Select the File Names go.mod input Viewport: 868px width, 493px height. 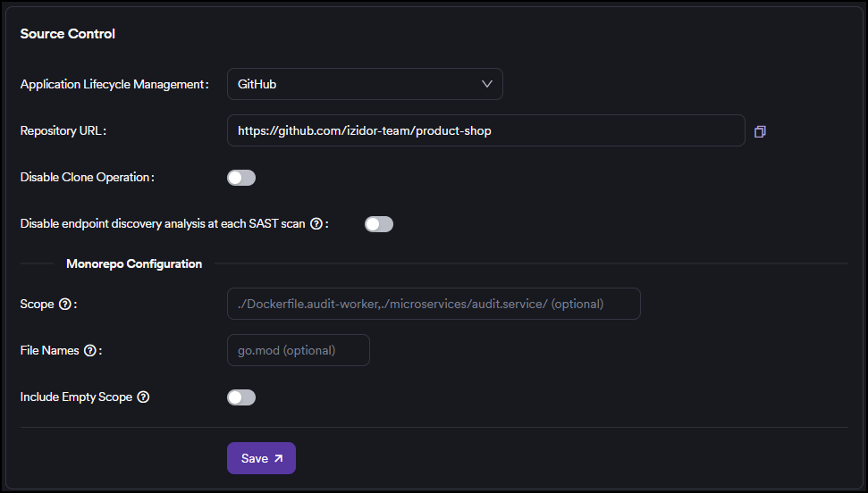click(298, 350)
